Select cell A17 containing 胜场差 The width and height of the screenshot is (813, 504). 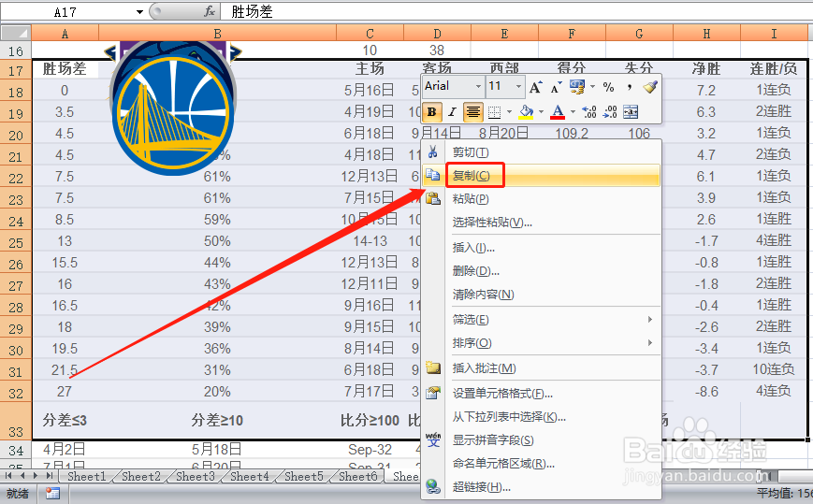click(x=65, y=68)
